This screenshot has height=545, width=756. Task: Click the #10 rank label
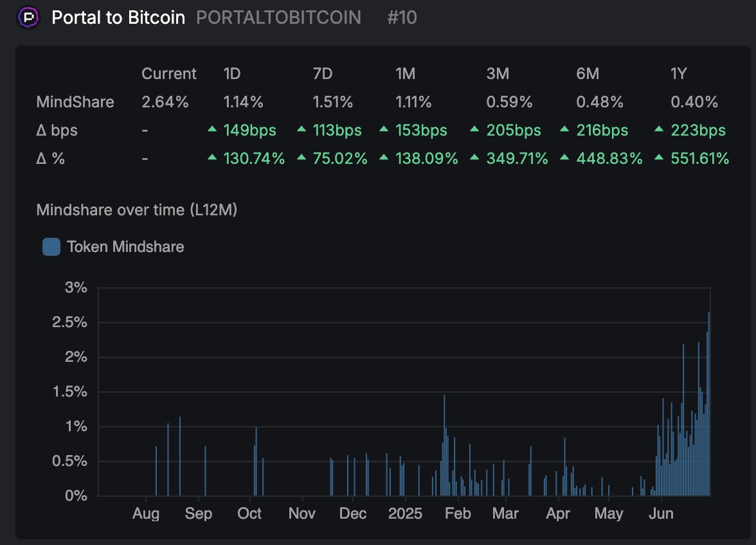point(402,18)
